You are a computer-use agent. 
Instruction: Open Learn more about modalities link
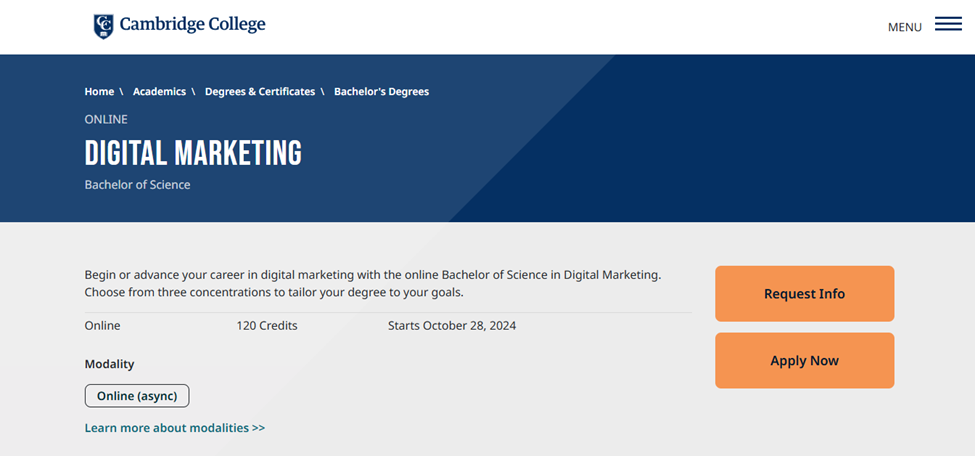(175, 428)
